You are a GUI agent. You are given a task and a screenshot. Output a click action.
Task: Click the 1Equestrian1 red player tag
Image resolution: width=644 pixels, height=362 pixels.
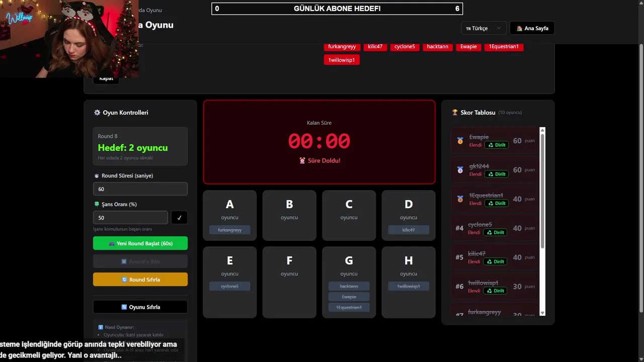tap(504, 46)
